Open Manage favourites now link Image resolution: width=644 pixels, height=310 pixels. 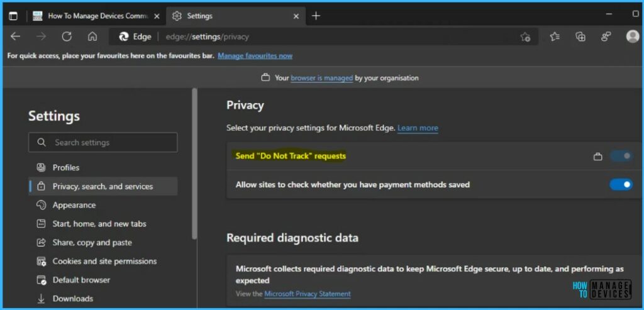click(255, 56)
